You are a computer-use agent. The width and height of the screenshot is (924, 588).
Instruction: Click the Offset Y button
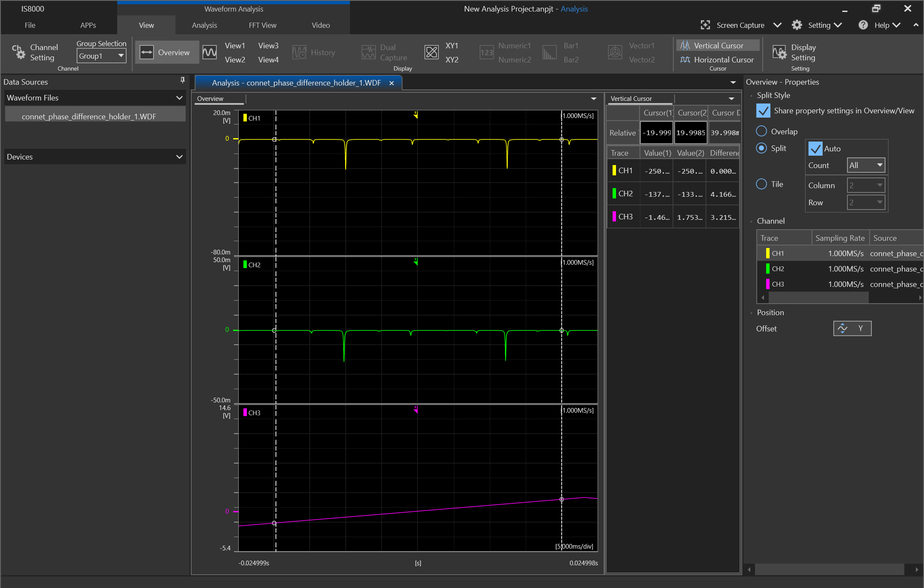point(852,328)
